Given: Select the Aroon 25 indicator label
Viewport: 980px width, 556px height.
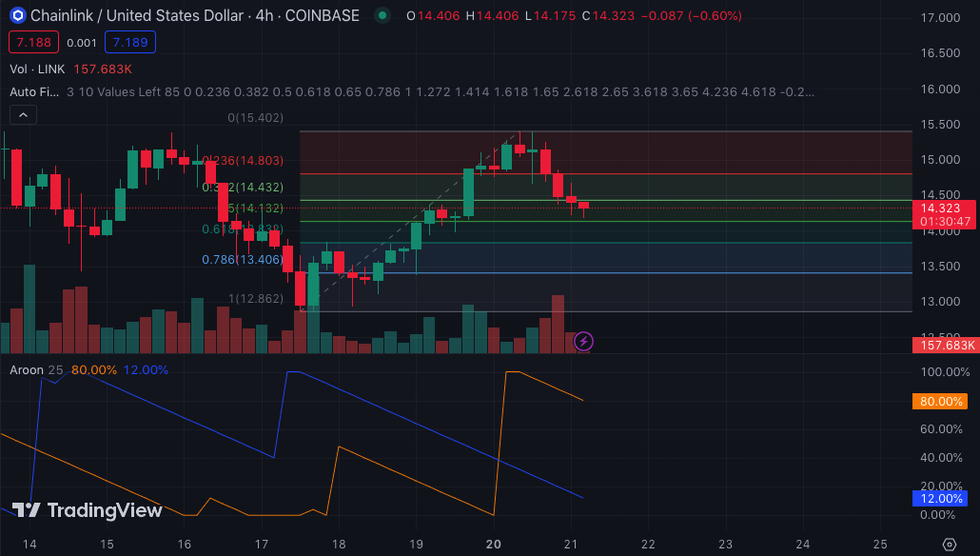Looking at the screenshot, I should (x=36, y=370).
